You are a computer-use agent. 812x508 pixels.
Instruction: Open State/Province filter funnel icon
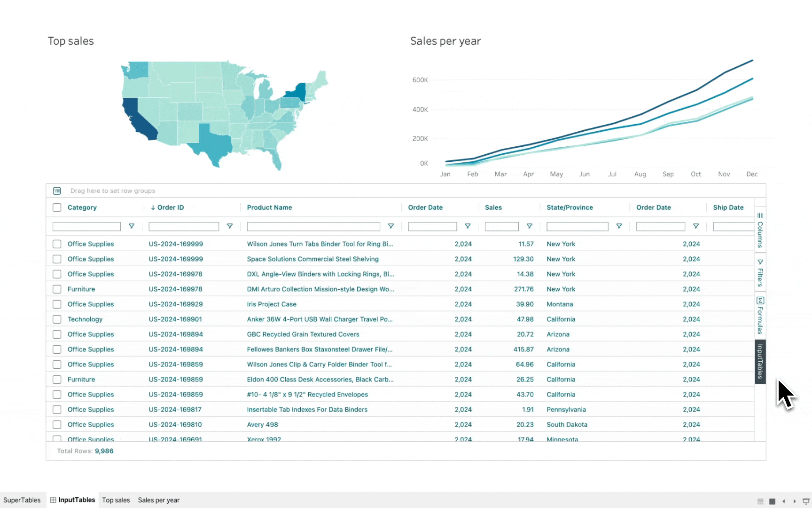(619, 226)
